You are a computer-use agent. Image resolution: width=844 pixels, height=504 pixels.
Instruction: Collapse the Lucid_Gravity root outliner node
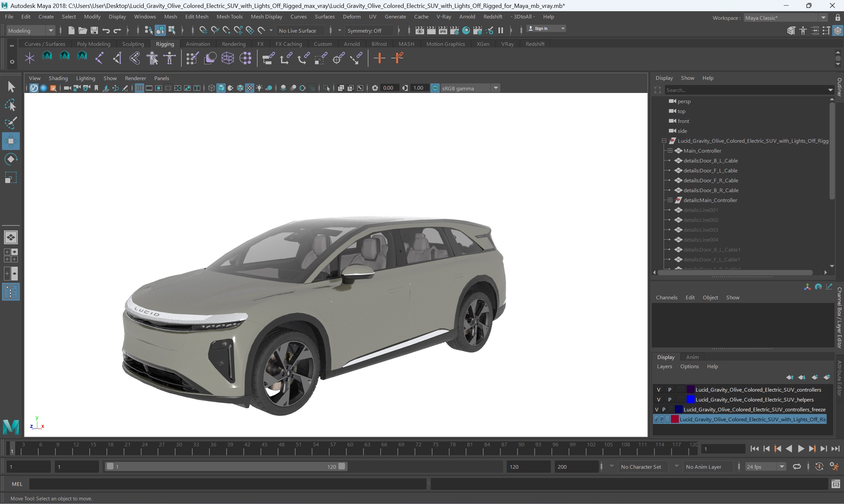tap(664, 141)
